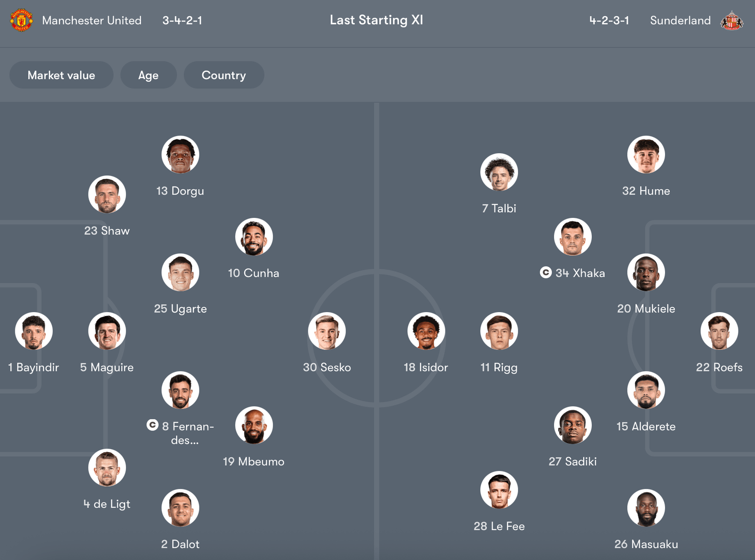755x560 pixels.
Task: Select Sesko's player photo
Action: pos(327,331)
